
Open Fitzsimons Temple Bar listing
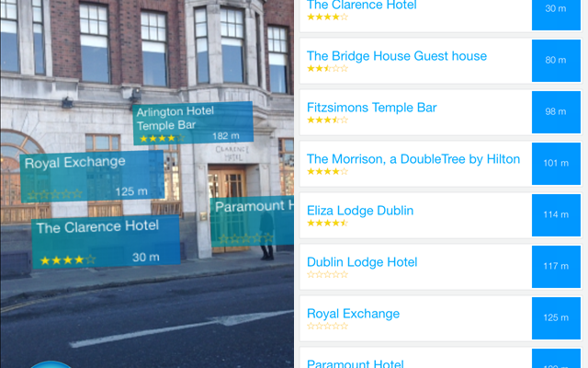tap(415, 112)
